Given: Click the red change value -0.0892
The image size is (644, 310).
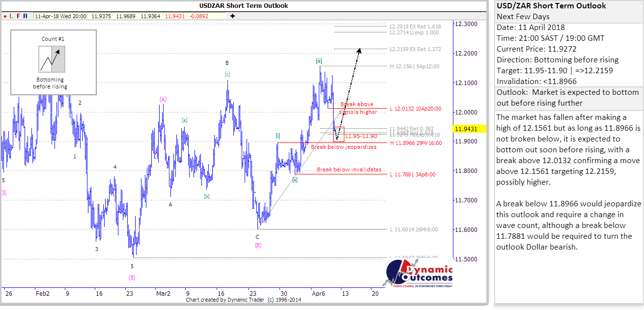Looking at the screenshot, I should point(198,16).
